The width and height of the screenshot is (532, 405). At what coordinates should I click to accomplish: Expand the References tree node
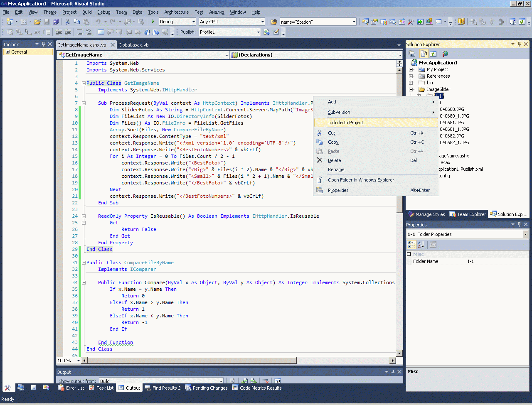coord(411,76)
